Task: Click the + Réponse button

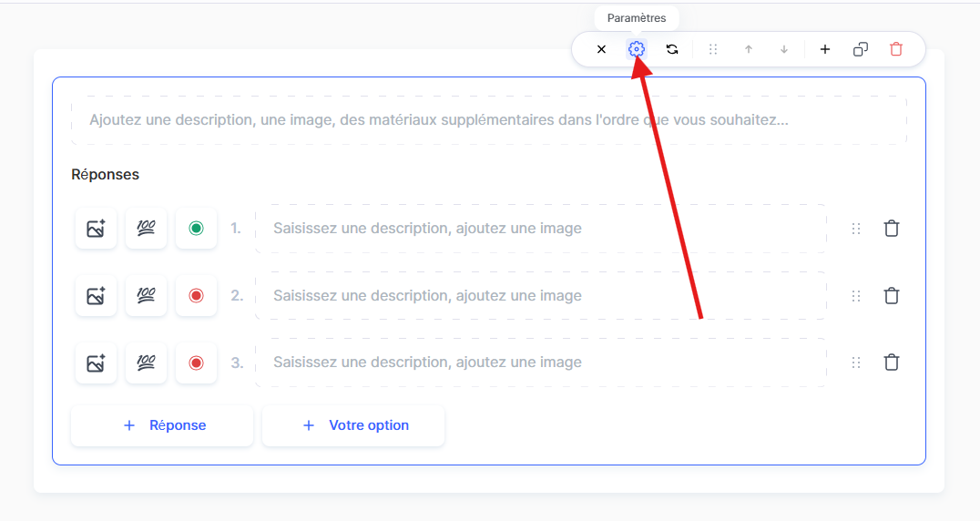Action: tap(162, 425)
